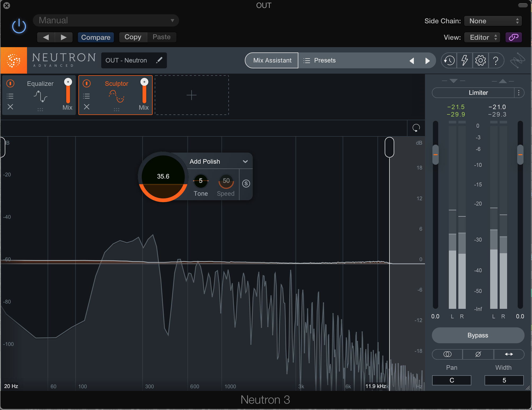This screenshot has width=532, height=410.
Task: Click the Pan value field C
Action: [x=452, y=380]
